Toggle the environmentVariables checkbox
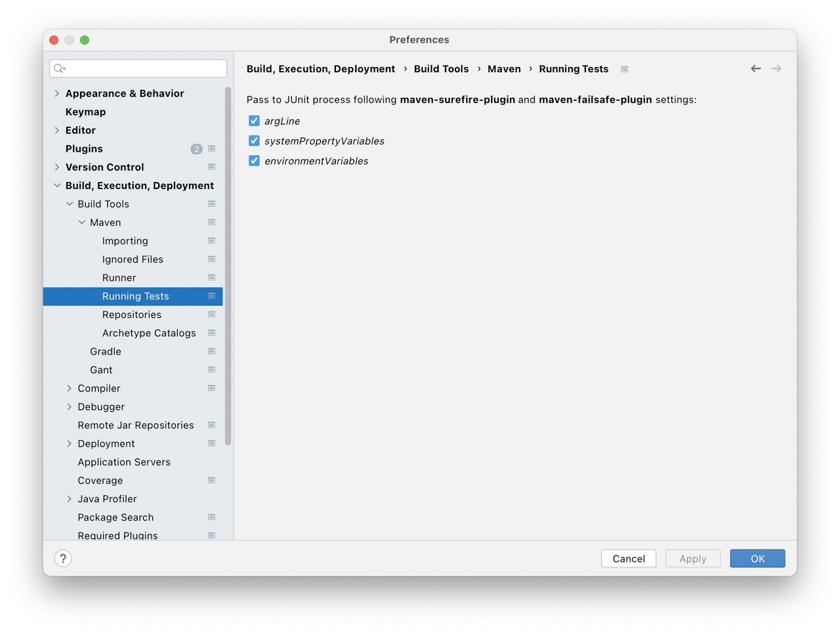 (254, 160)
